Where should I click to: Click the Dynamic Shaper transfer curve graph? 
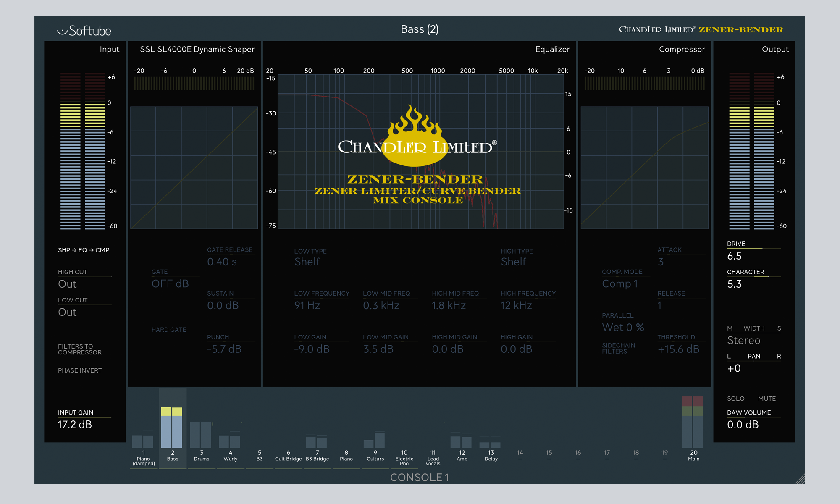coord(194,168)
